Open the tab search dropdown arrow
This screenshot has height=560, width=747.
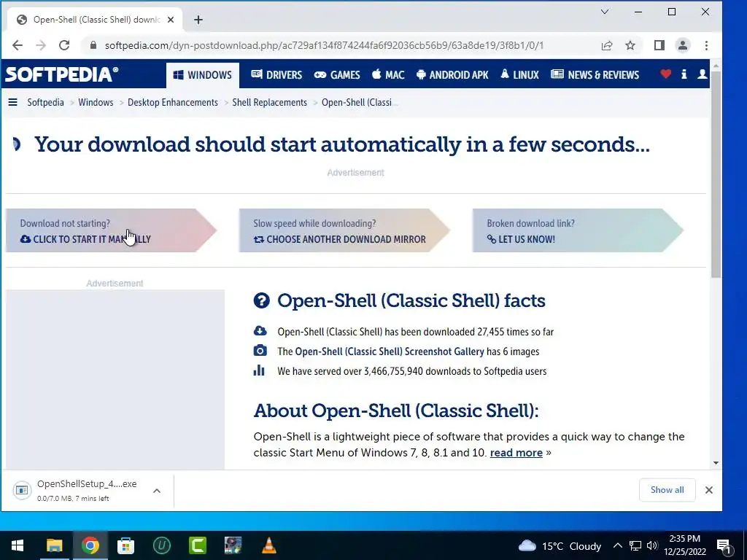tap(605, 12)
